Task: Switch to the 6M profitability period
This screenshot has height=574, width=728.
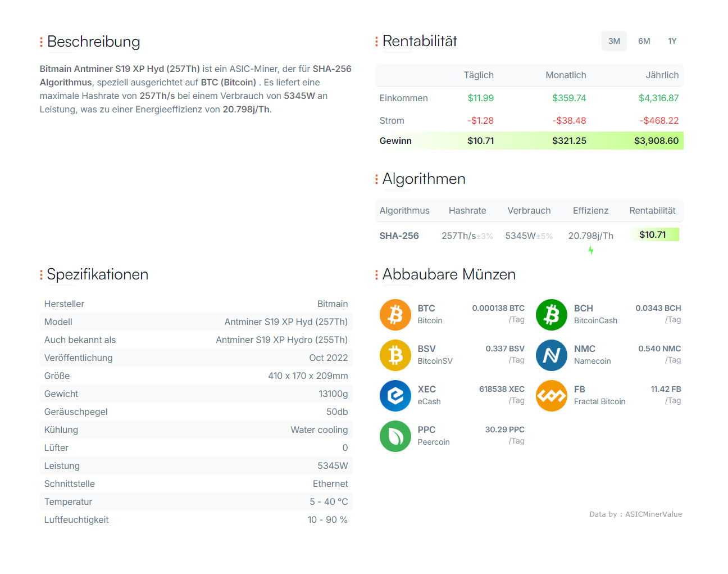Action: [x=644, y=41]
